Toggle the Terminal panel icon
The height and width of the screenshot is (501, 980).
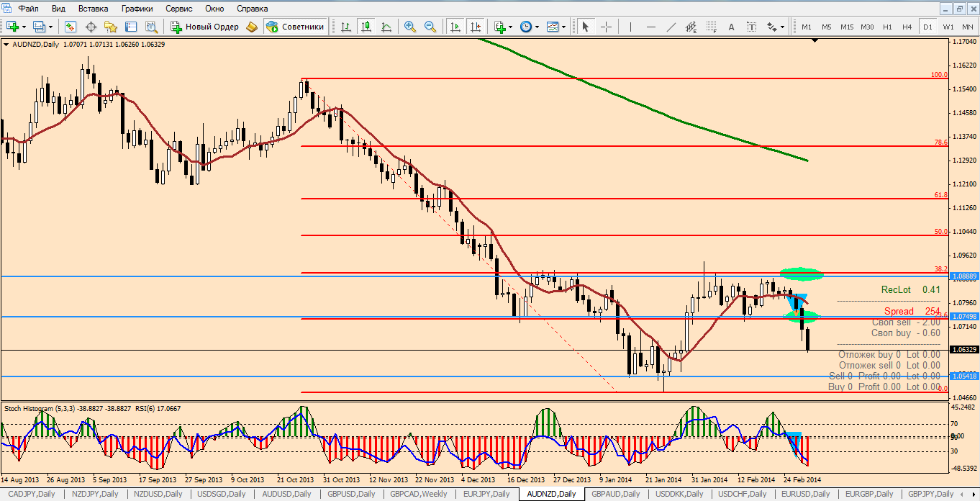(131, 27)
